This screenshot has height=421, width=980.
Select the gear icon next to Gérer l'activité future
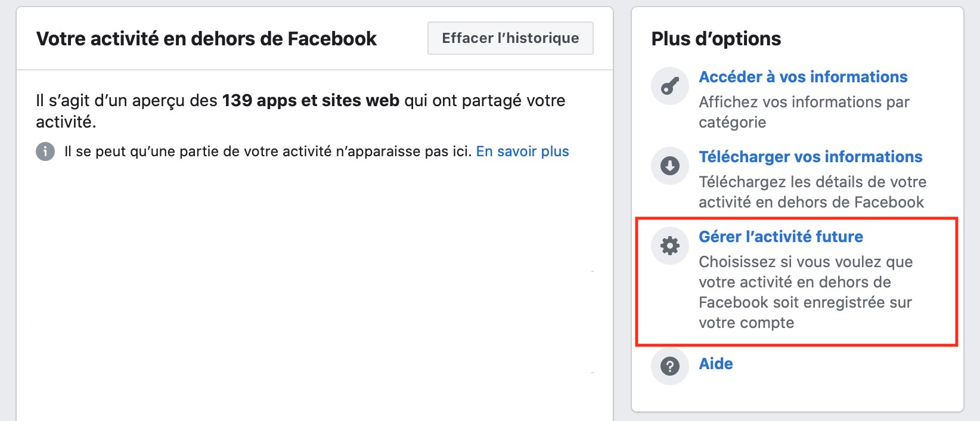(x=669, y=245)
